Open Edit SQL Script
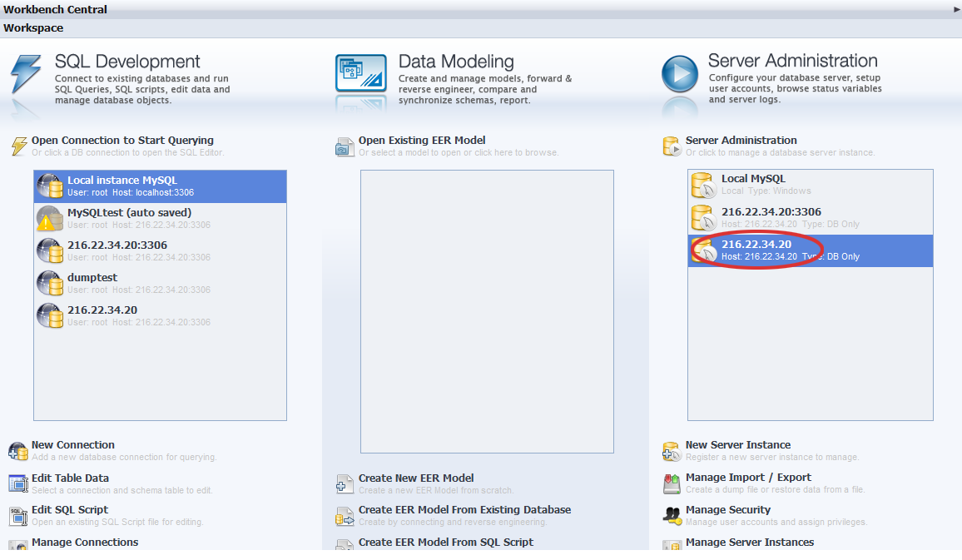Viewport: 962px width, 560px height. [70, 510]
